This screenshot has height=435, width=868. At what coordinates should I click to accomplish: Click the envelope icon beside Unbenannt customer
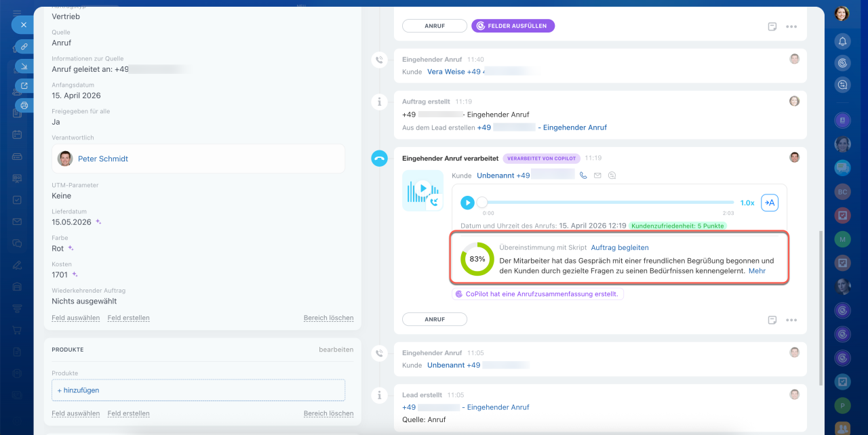click(597, 175)
